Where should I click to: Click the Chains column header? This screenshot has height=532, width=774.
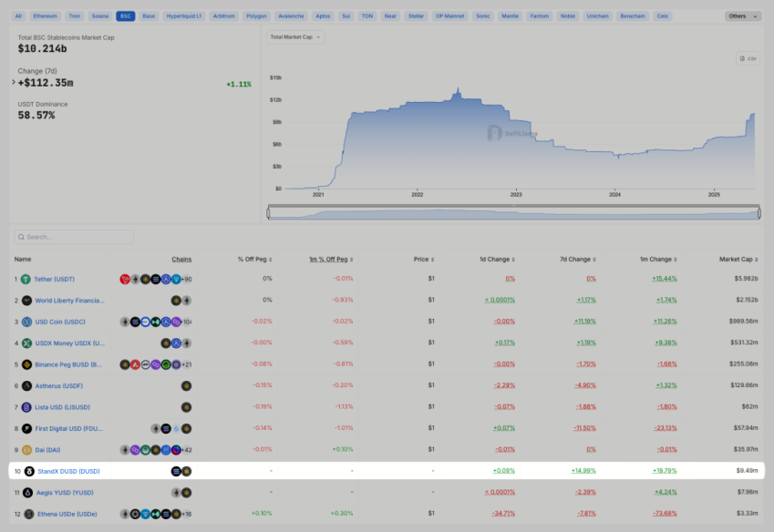pyautogui.click(x=181, y=260)
